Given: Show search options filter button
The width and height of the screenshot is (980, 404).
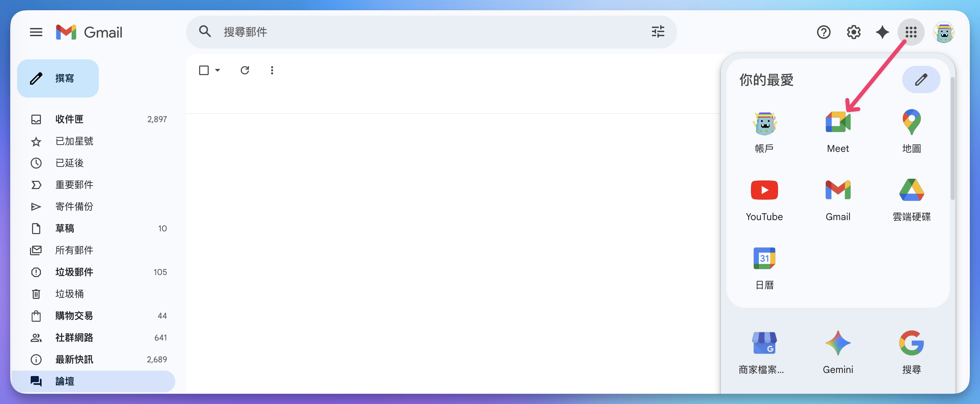Looking at the screenshot, I should click(x=658, y=32).
